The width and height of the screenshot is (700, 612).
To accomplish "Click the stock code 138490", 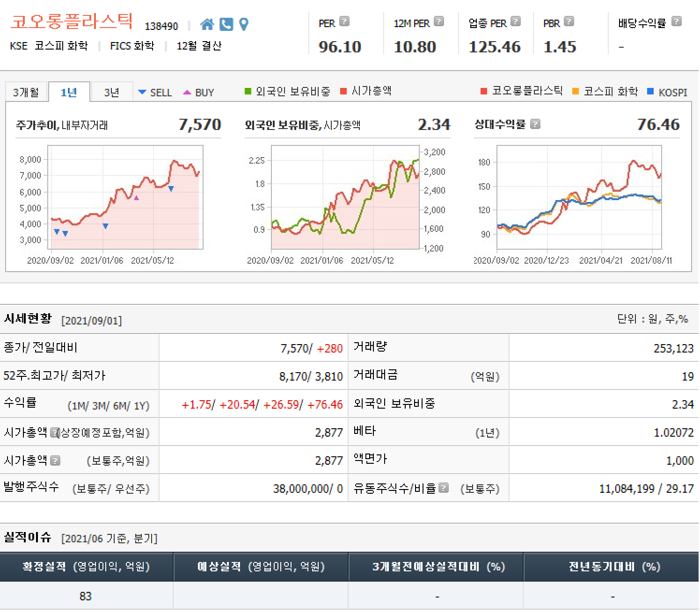I will click(x=161, y=26).
